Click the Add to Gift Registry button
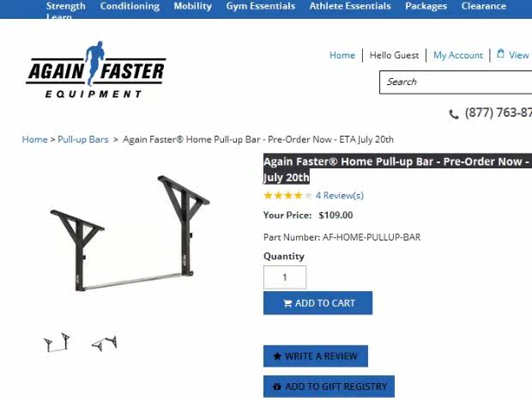Screen dimensions: 532x402 (x=329, y=387)
